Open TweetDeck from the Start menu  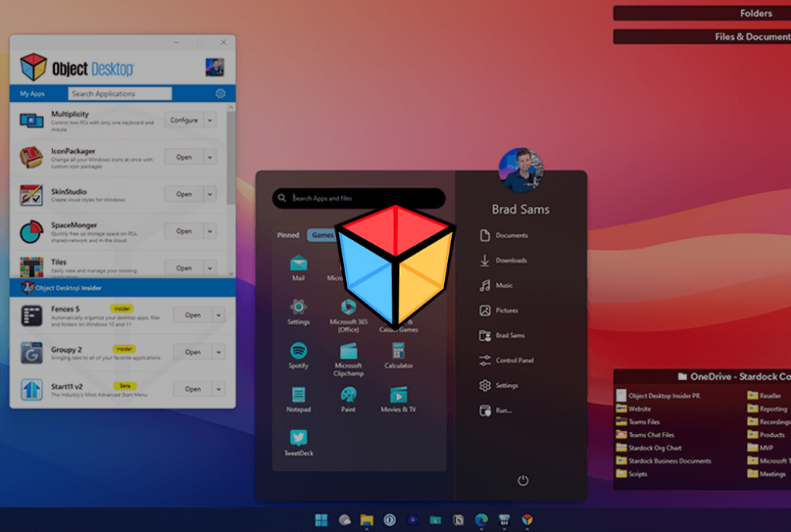(x=298, y=442)
